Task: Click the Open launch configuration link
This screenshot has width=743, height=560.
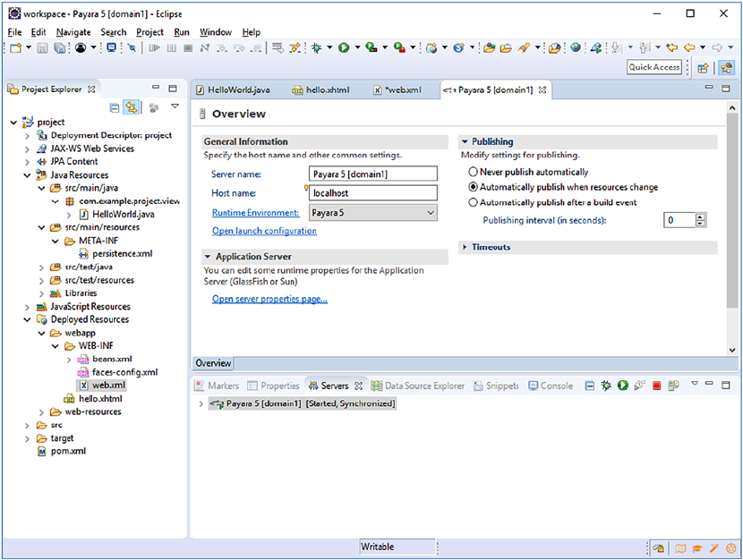Action: click(x=264, y=231)
